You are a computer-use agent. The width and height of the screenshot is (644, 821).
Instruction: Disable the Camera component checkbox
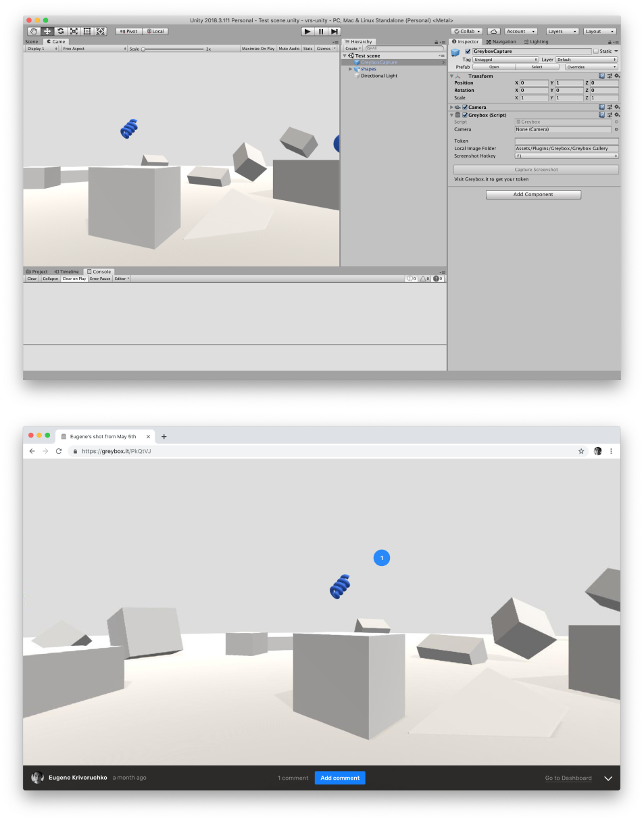coord(464,107)
